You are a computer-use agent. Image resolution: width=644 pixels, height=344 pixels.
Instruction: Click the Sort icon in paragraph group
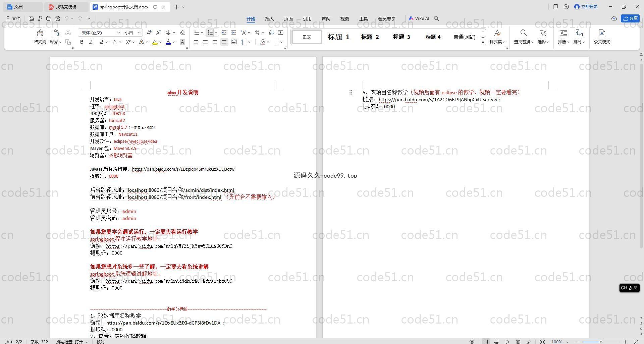[271, 33]
